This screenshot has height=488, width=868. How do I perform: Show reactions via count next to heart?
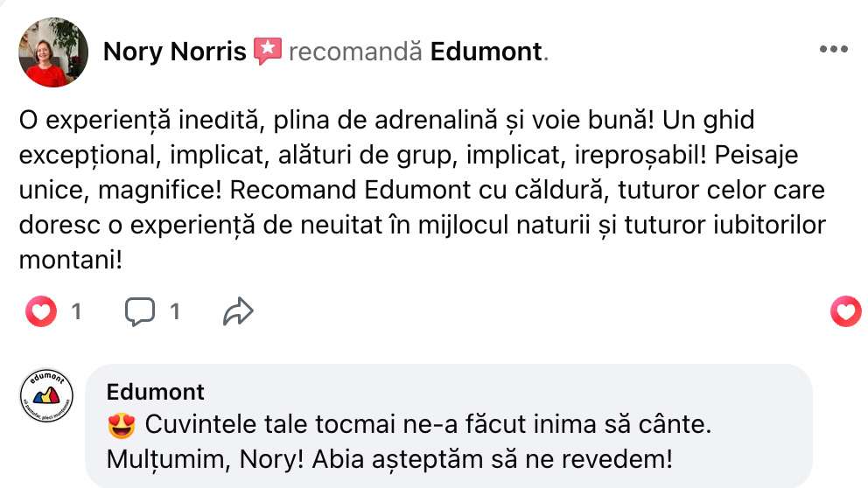[76, 310]
